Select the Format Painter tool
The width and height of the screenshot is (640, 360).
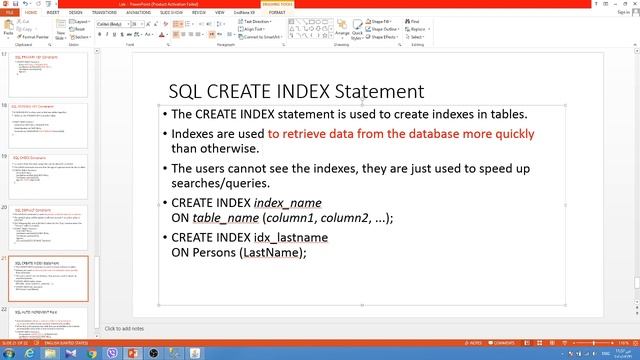point(33,37)
